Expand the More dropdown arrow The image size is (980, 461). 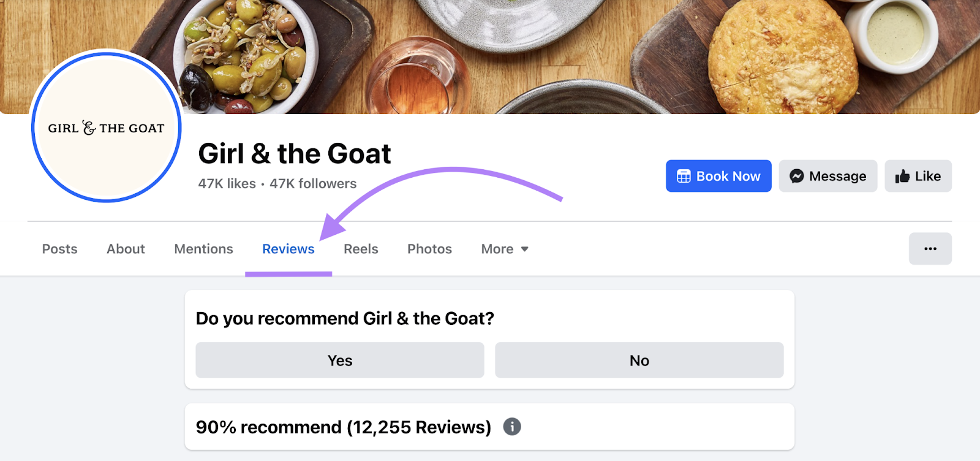click(525, 250)
